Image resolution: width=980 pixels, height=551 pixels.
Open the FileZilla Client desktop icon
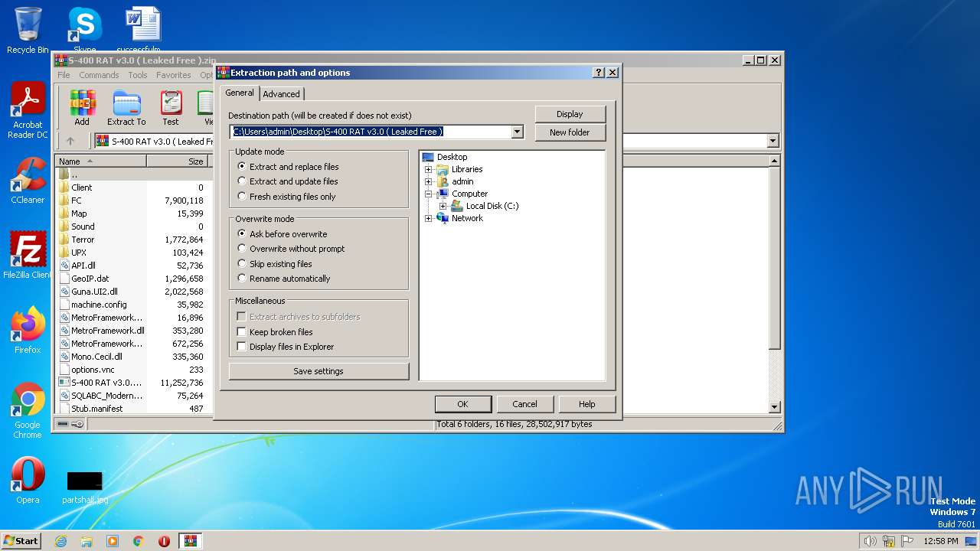tap(28, 256)
